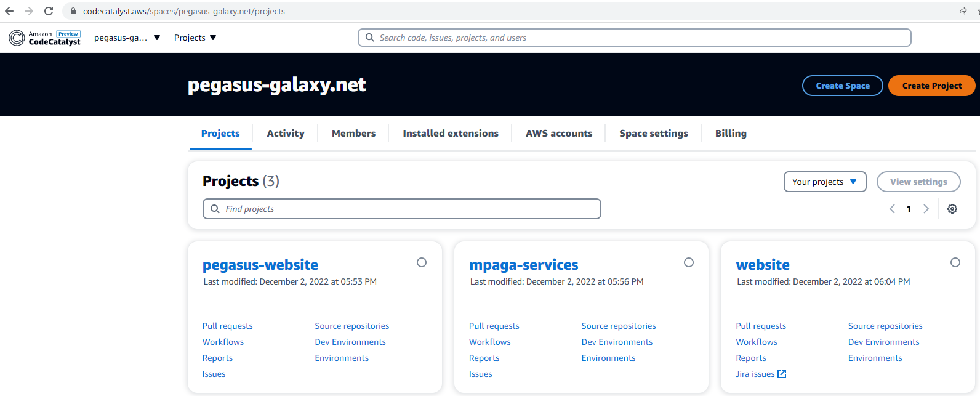Open the Space settings tab
The width and height of the screenshot is (980, 396).
(654, 133)
